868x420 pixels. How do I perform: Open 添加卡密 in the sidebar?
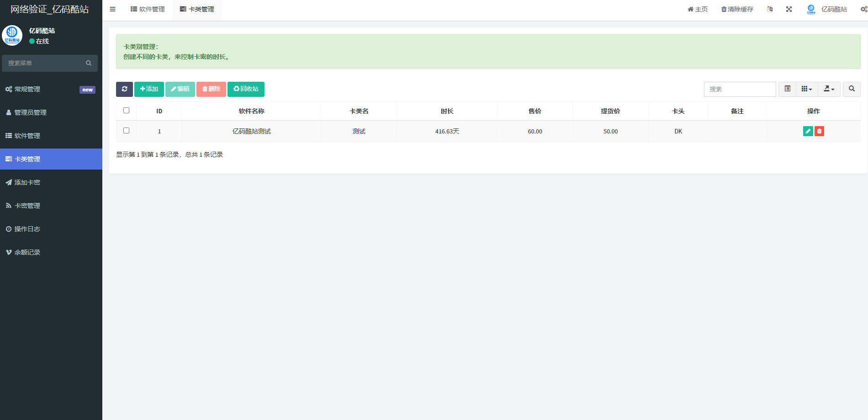click(x=27, y=182)
